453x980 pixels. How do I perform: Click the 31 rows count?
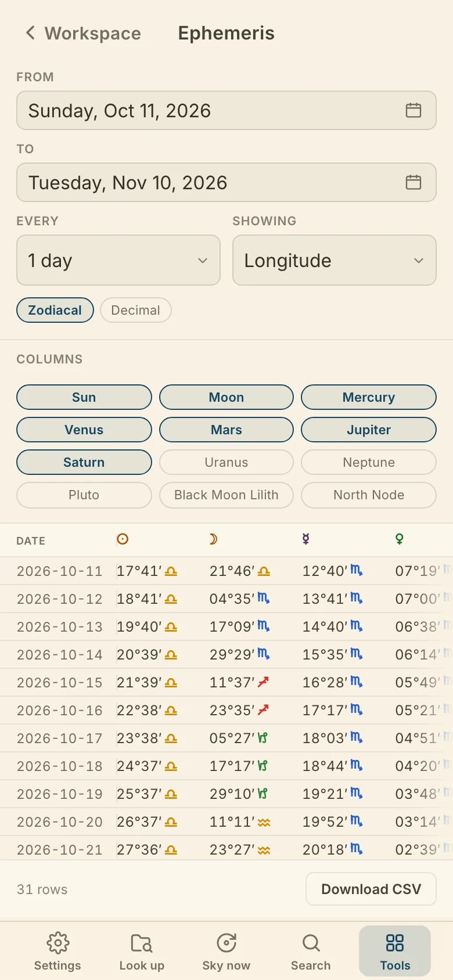tap(42, 889)
